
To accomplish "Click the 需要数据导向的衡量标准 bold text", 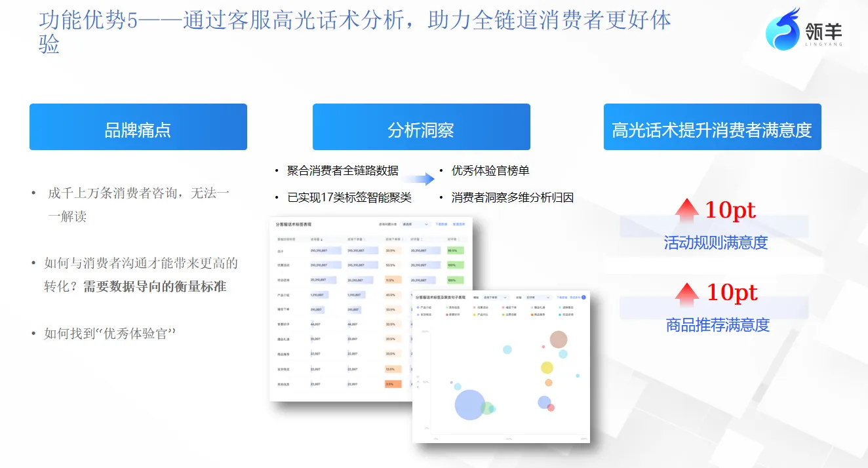I will tap(155, 286).
